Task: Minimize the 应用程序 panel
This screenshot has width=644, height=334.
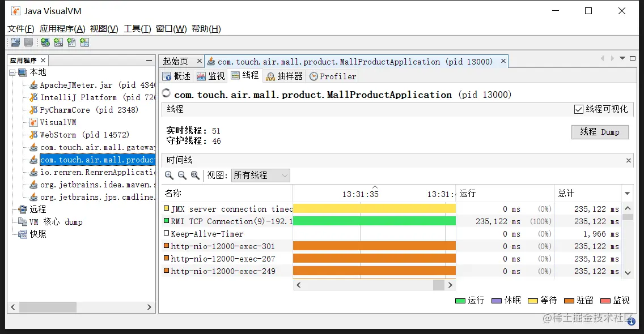Action: point(149,61)
